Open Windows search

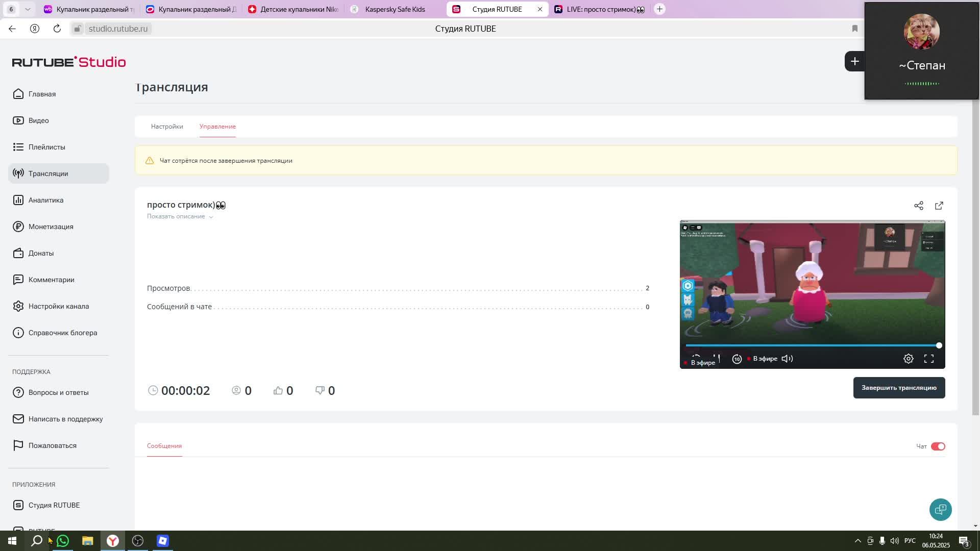[37, 541]
